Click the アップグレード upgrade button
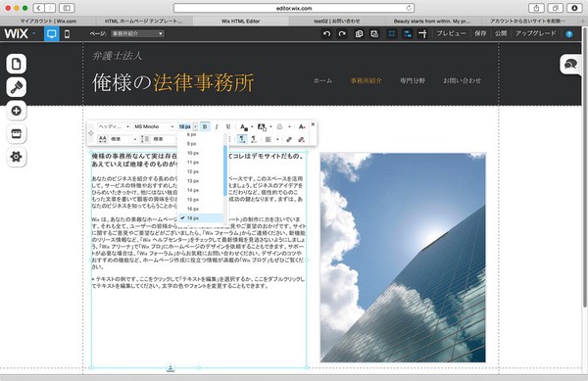 click(x=535, y=33)
